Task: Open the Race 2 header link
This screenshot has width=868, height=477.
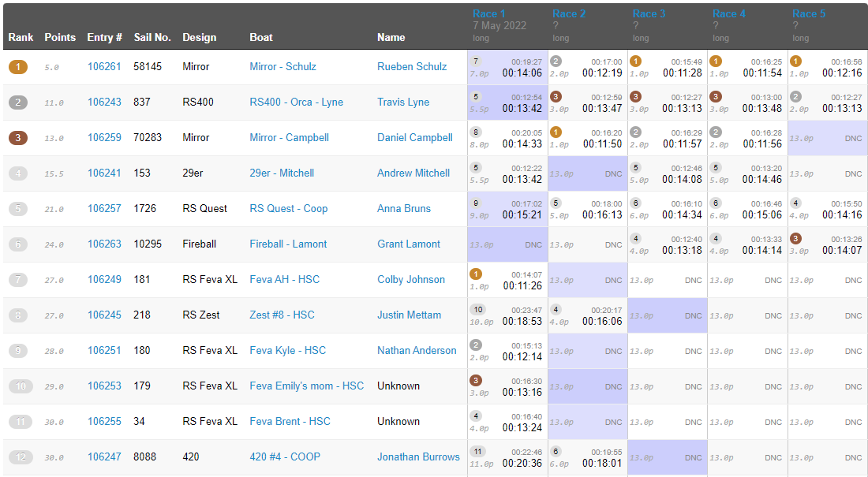Action: [x=569, y=14]
